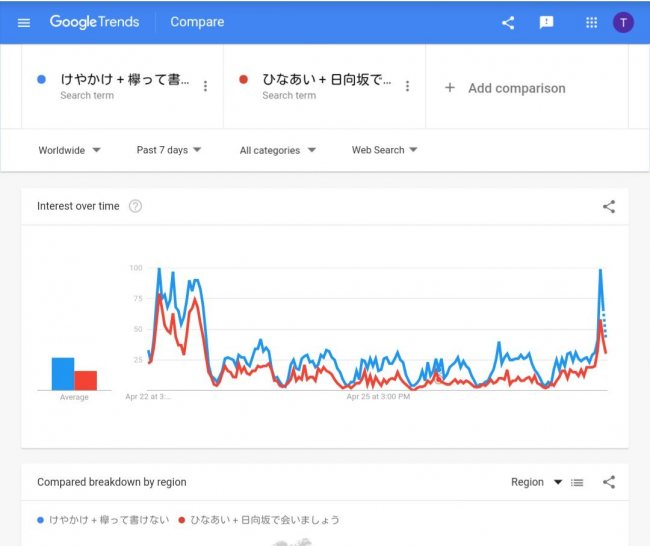Open options for ひなあい search term
This screenshot has height=546, width=650.
407,86
